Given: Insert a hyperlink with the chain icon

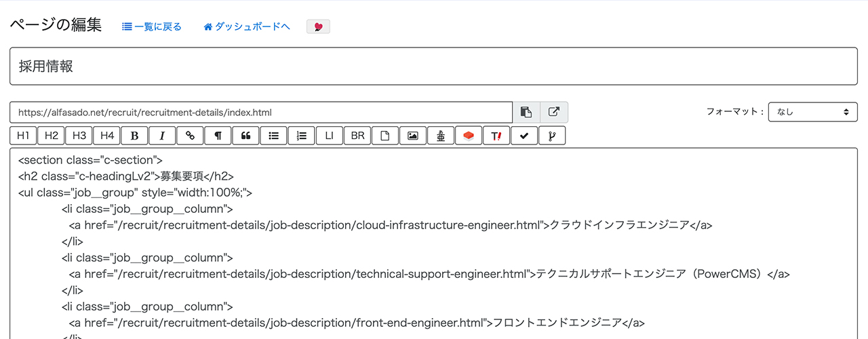Looking at the screenshot, I should pos(190,136).
